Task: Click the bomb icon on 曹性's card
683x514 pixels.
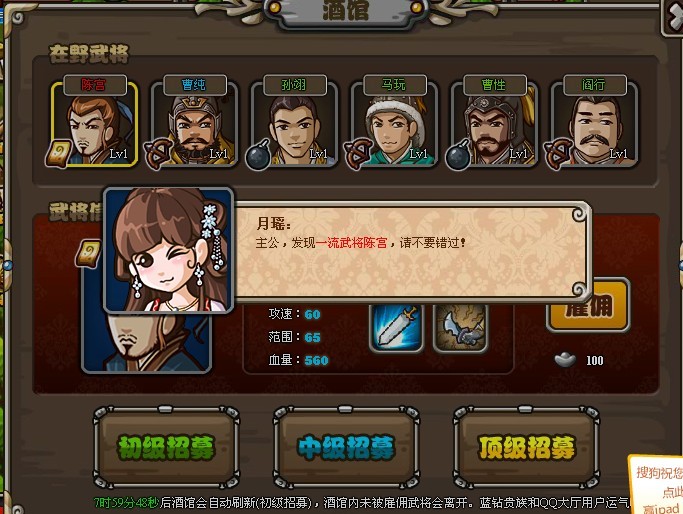Action: (458, 155)
